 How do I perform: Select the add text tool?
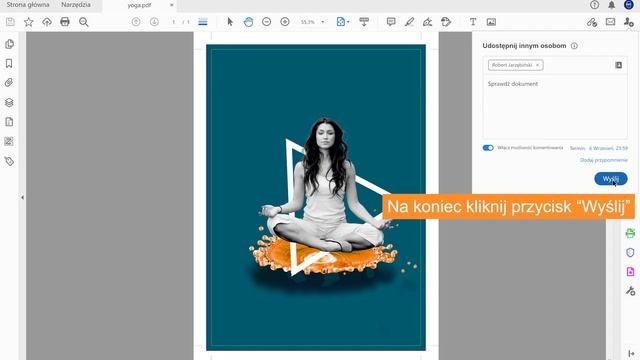point(473,22)
